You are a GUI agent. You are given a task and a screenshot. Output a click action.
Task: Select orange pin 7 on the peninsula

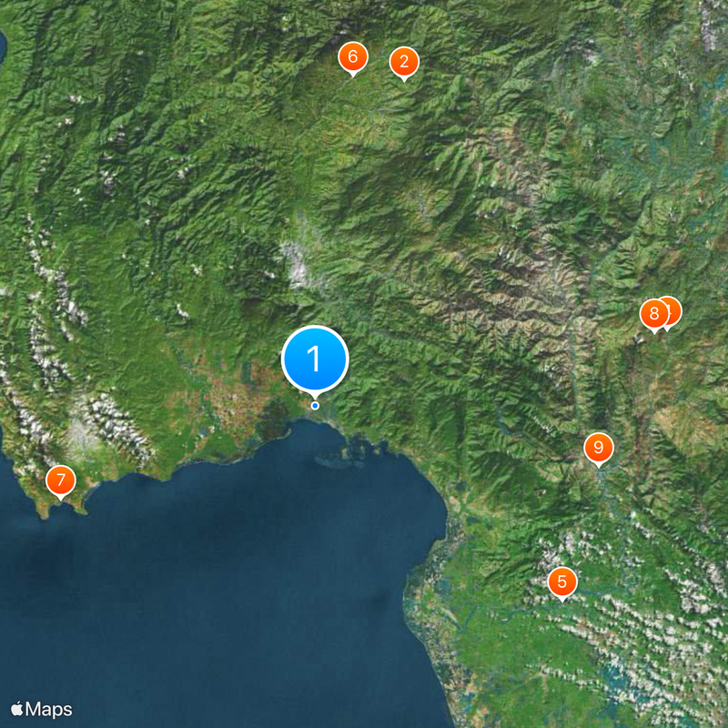61,481
